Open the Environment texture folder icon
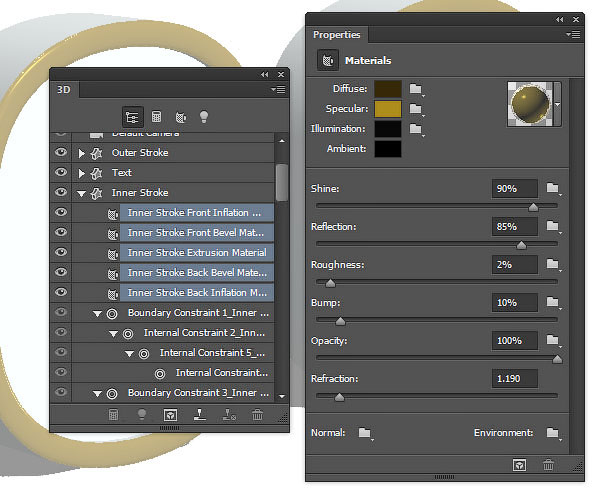The image size is (600, 500). pos(553,433)
